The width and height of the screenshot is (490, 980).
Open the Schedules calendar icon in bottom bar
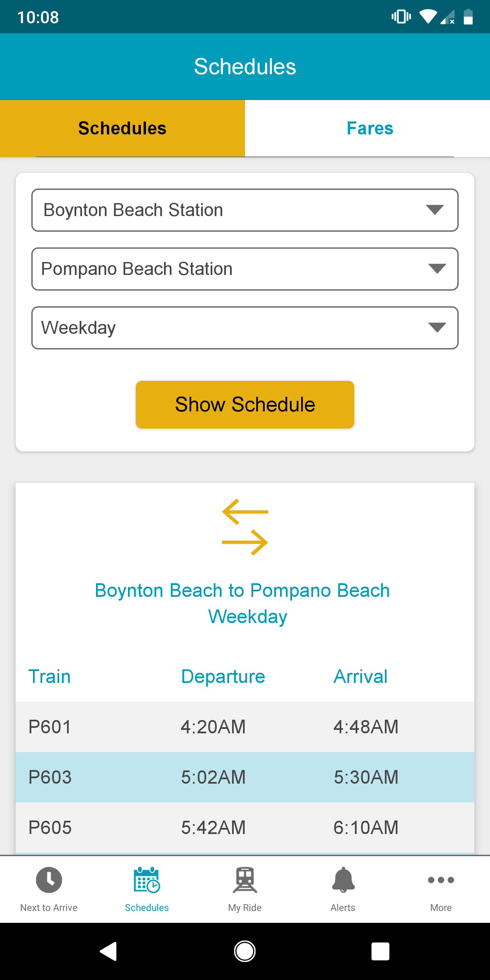[147, 880]
